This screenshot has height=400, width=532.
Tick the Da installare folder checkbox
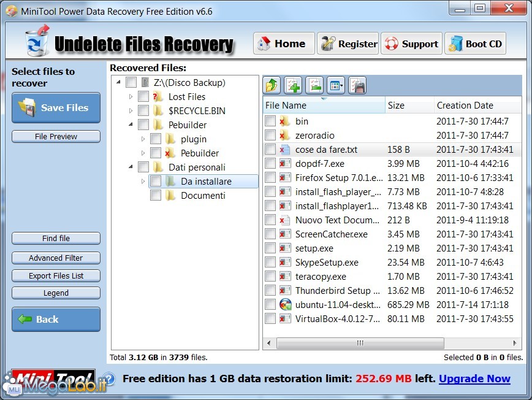click(156, 181)
